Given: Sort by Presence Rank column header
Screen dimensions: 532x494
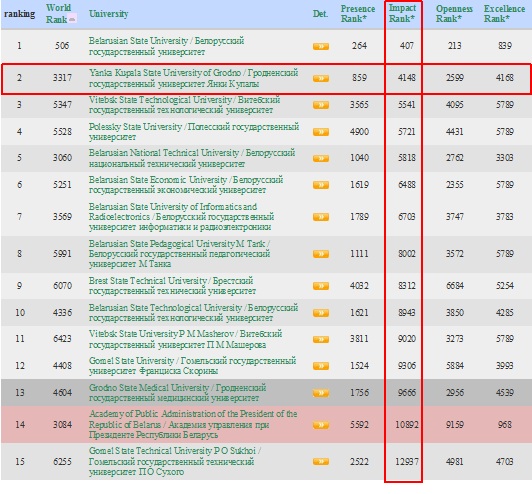Looking at the screenshot, I should (x=358, y=14).
